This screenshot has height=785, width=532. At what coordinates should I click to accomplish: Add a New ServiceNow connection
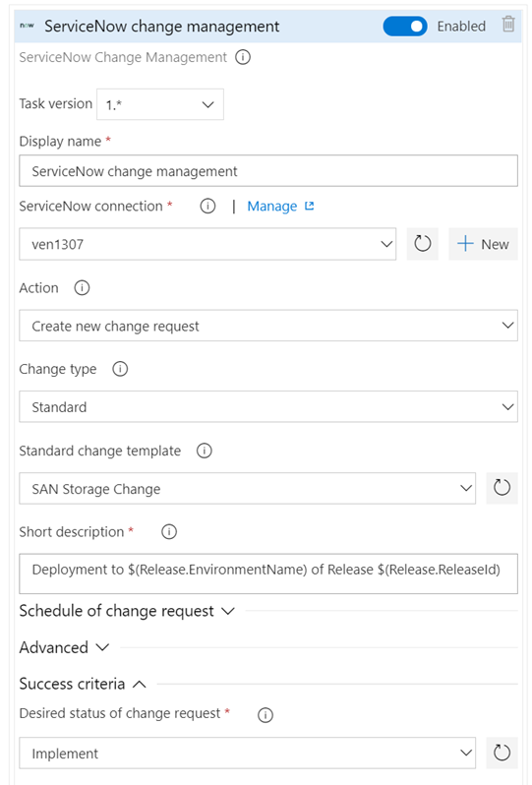click(x=483, y=244)
